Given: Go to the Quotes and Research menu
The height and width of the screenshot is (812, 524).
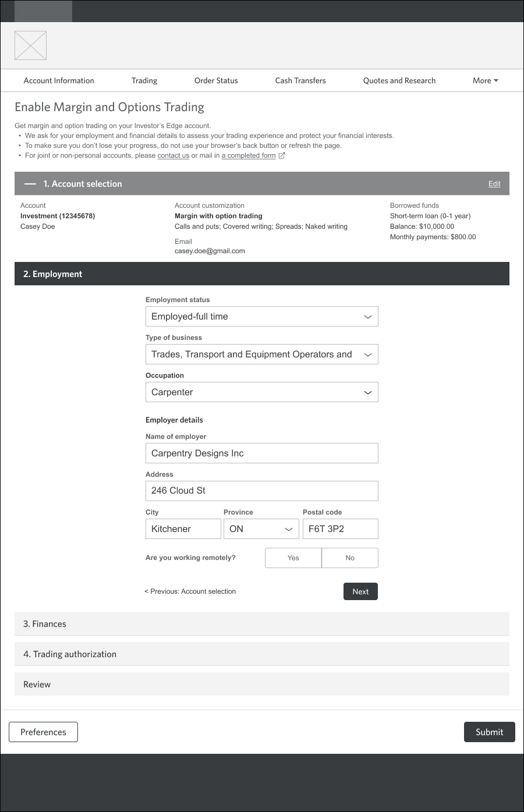Looking at the screenshot, I should click(x=399, y=80).
